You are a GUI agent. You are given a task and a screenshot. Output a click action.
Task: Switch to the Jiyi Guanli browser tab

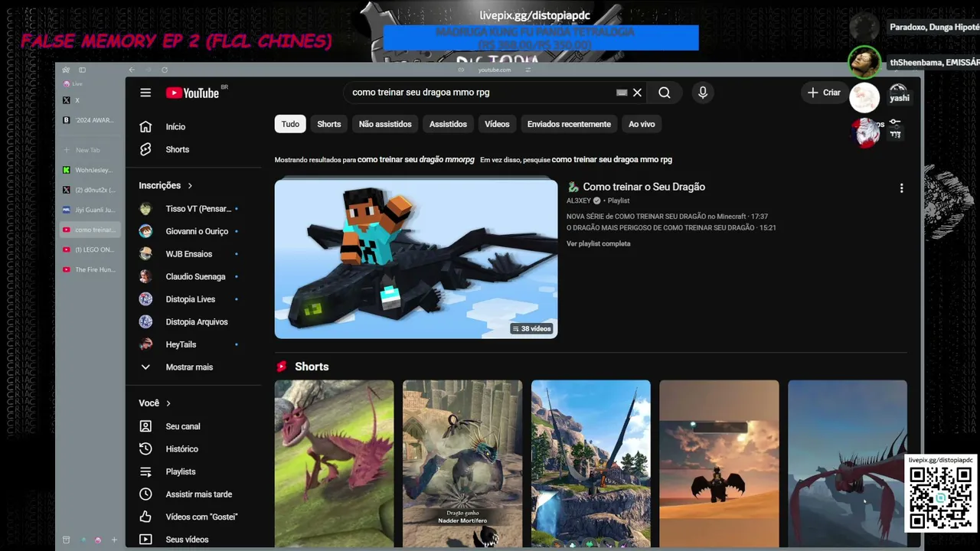[90, 210]
